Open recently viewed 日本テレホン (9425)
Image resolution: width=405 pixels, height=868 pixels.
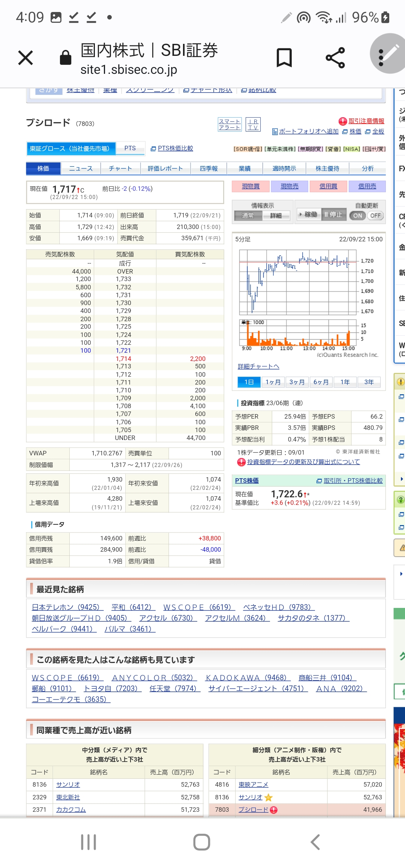[x=67, y=607]
